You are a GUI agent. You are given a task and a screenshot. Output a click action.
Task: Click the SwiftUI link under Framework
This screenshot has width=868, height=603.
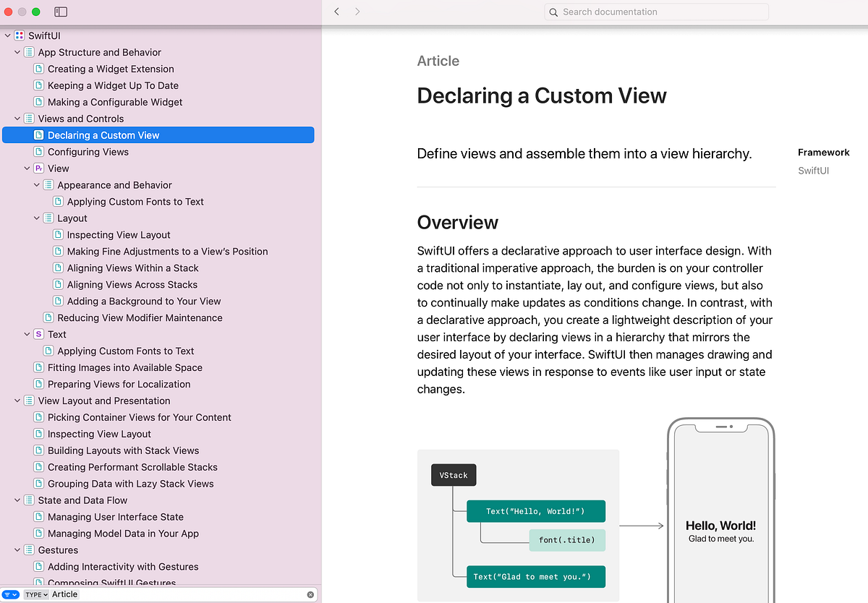coord(813,170)
